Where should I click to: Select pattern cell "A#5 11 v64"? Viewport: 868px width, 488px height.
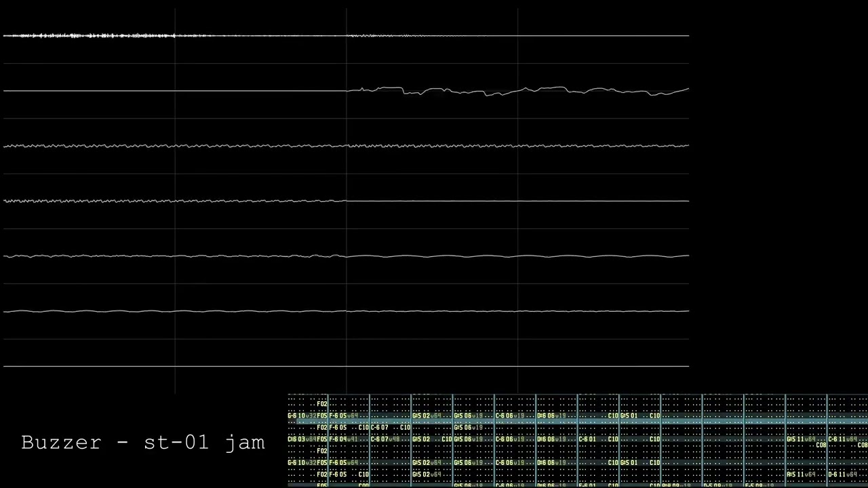tap(801, 474)
